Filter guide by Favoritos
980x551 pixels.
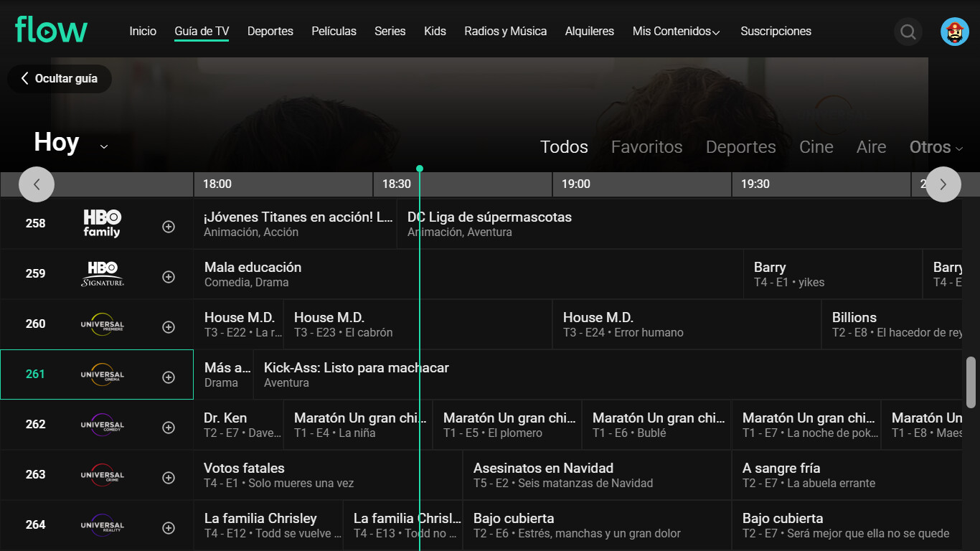[646, 147]
